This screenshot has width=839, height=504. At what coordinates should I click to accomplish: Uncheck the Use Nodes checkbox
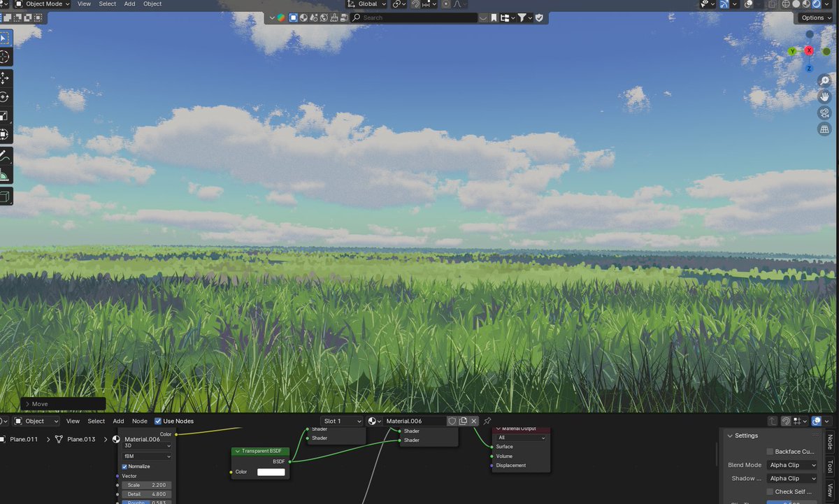coord(157,421)
